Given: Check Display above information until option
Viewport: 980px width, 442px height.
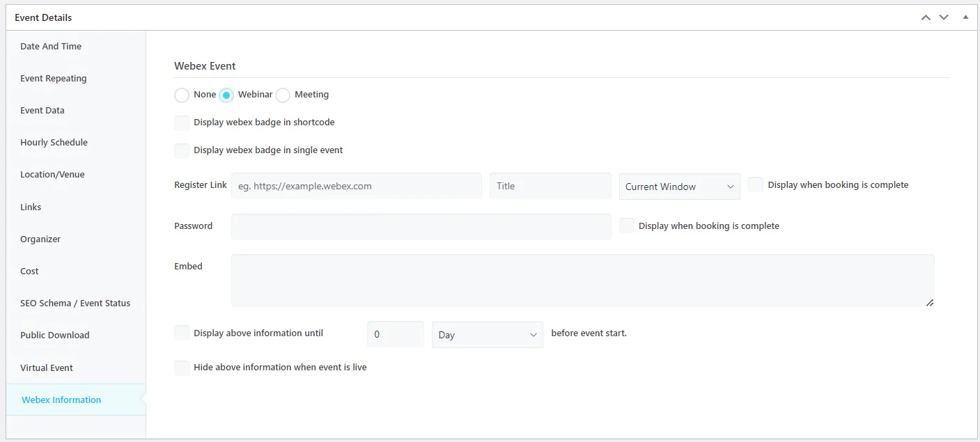Looking at the screenshot, I should [182, 333].
